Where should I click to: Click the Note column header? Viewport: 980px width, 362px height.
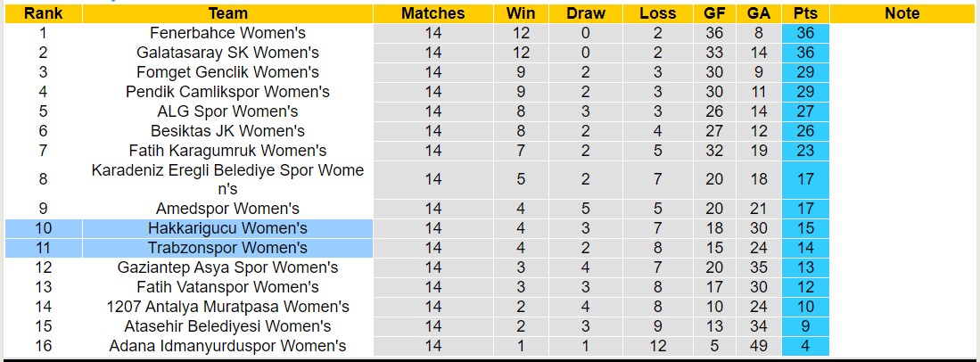(x=902, y=13)
